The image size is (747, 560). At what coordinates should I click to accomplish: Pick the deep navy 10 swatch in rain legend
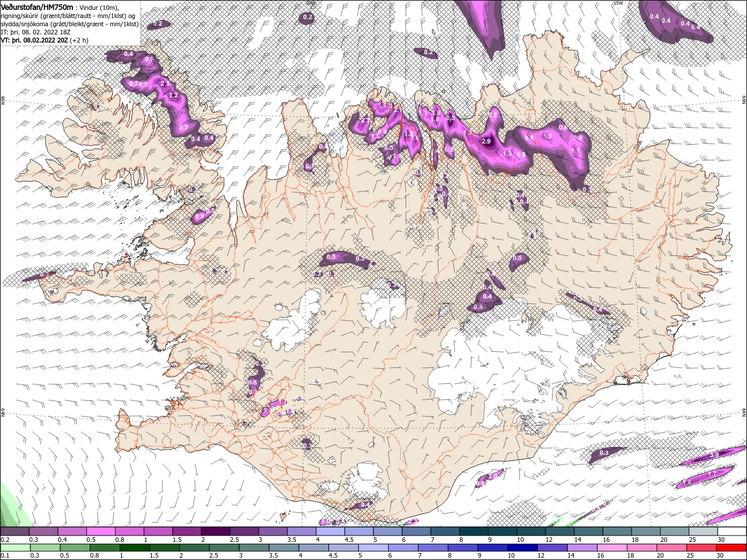point(523,547)
